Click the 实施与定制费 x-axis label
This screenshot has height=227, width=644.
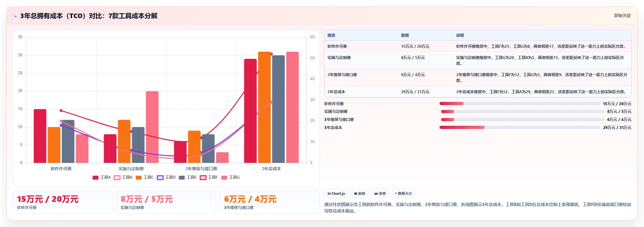click(131, 169)
